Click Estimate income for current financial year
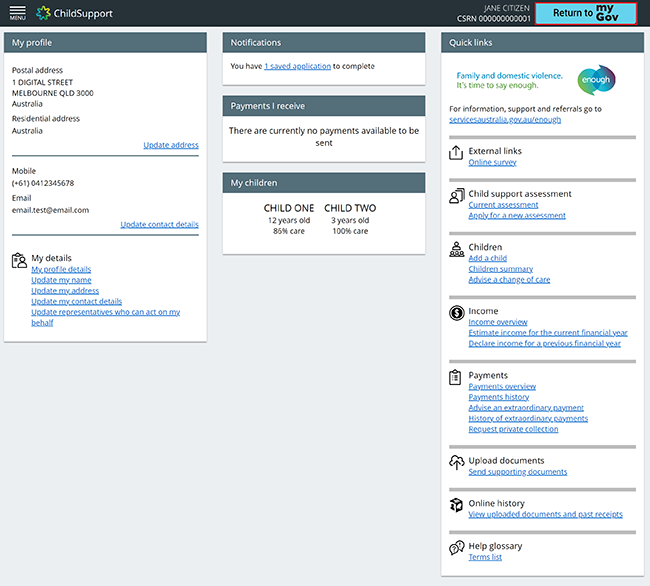Image resolution: width=650 pixels, height=586 pixels. (548, 333)
